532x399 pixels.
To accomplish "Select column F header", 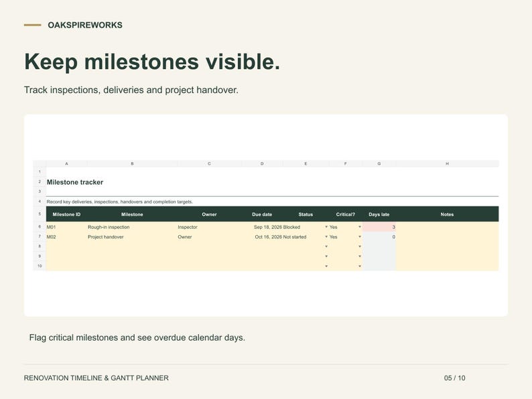I will (x=345, y=164).
